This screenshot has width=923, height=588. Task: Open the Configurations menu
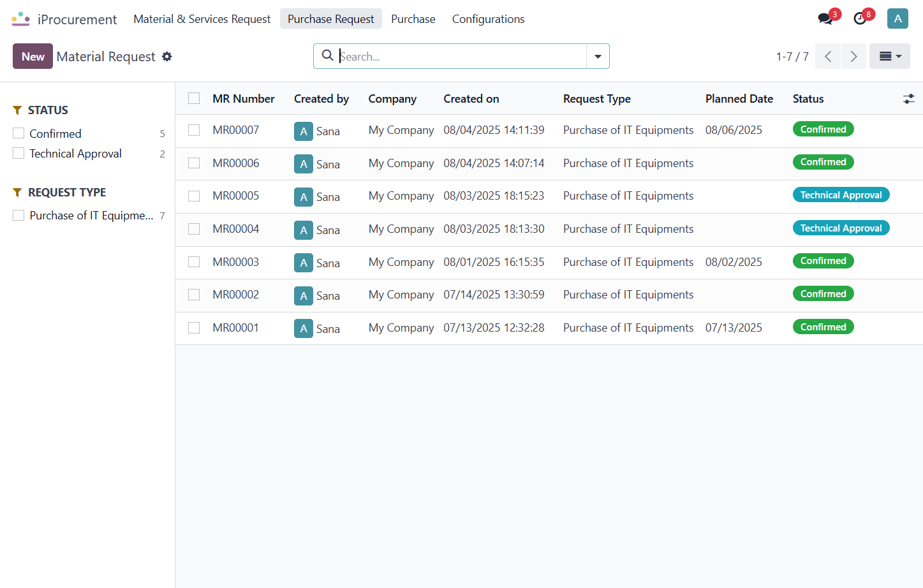489,19
